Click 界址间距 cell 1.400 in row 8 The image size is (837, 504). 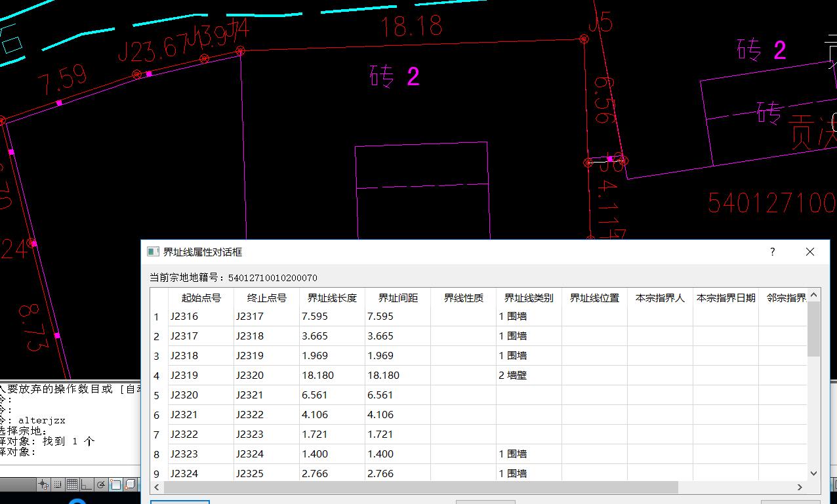point(398,454)
